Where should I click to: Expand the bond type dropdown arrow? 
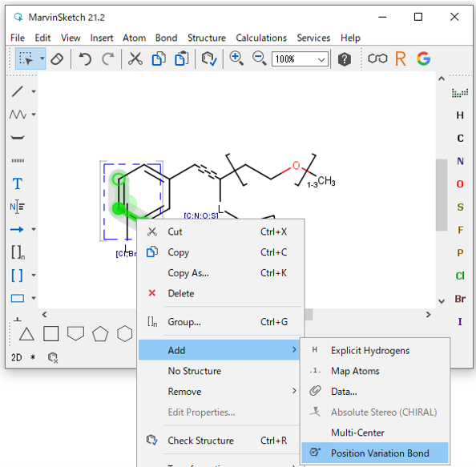[x=34, y=91]
